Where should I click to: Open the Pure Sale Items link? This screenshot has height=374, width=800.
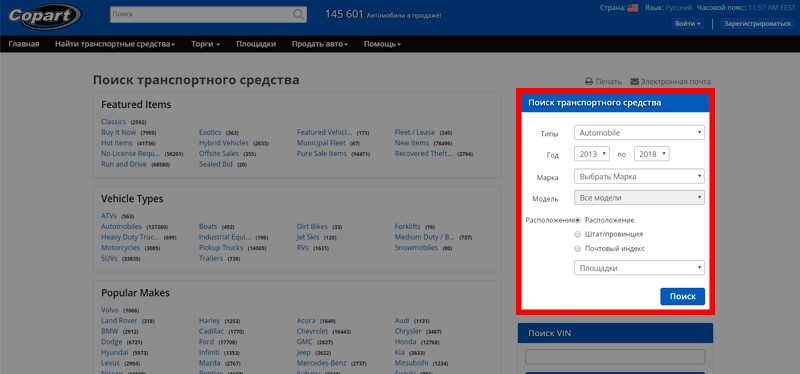322,154
